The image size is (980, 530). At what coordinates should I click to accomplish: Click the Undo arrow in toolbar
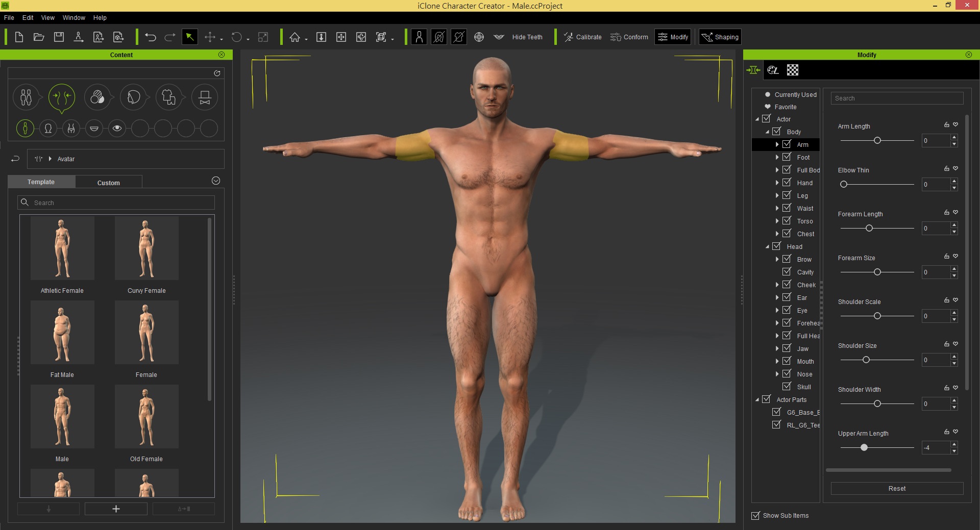(150, 37)
